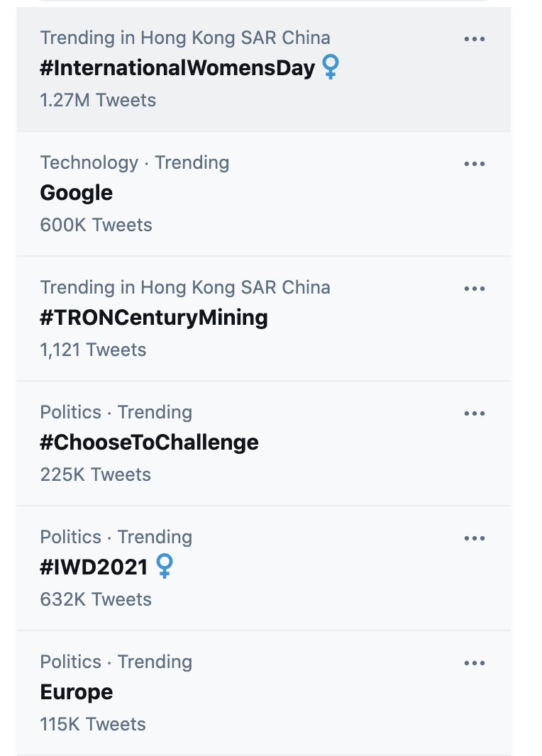Open the Europe trending topic
542x756 pixels.
pyautogui.click(x=76, y=692)
